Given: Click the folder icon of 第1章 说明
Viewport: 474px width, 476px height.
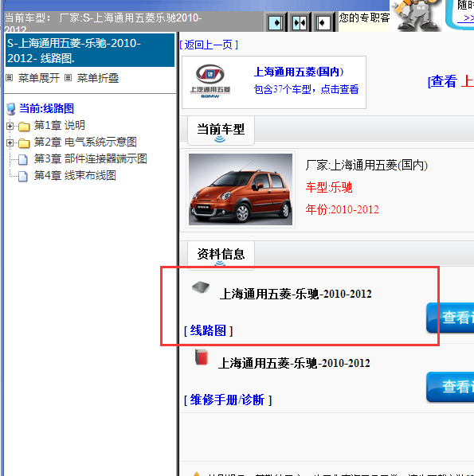Looking at the screenshot, I should click(24, 126).
